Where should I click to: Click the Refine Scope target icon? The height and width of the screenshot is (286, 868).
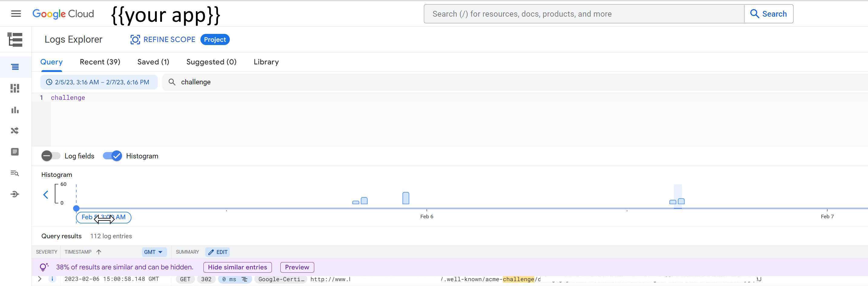coord(135,39)
